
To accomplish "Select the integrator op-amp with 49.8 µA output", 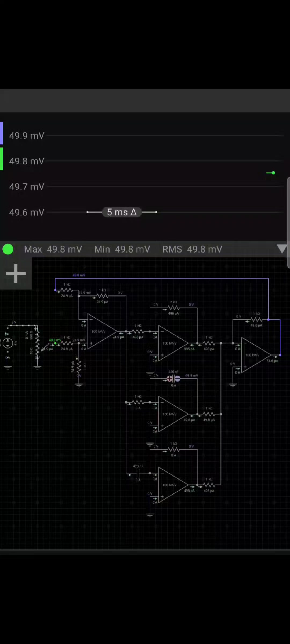I will 173,414.
